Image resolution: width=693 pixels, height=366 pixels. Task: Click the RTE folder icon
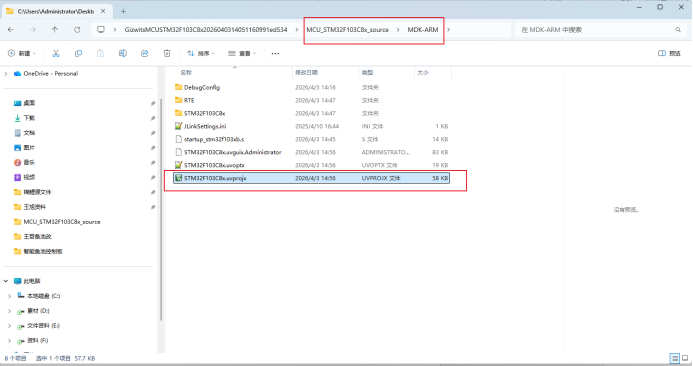click(179, 100)
